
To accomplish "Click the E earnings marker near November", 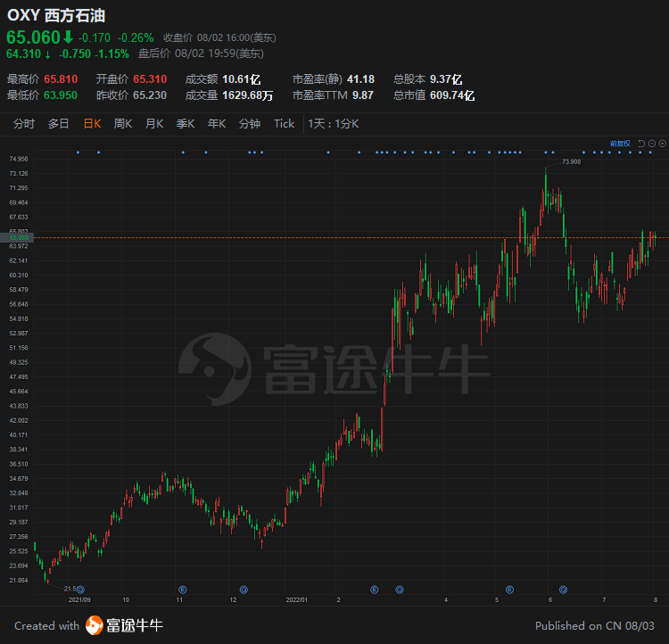I will coord(183,589).
